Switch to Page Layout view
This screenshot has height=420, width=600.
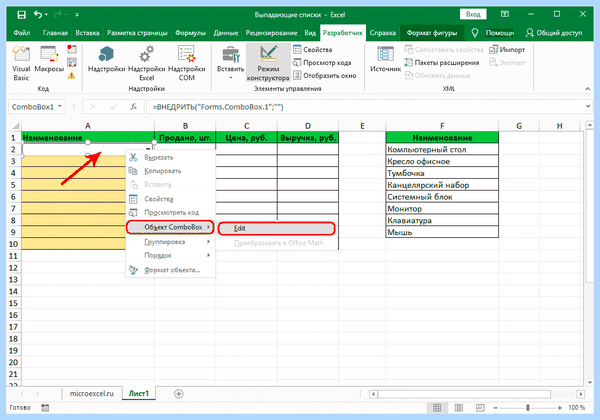458,408
